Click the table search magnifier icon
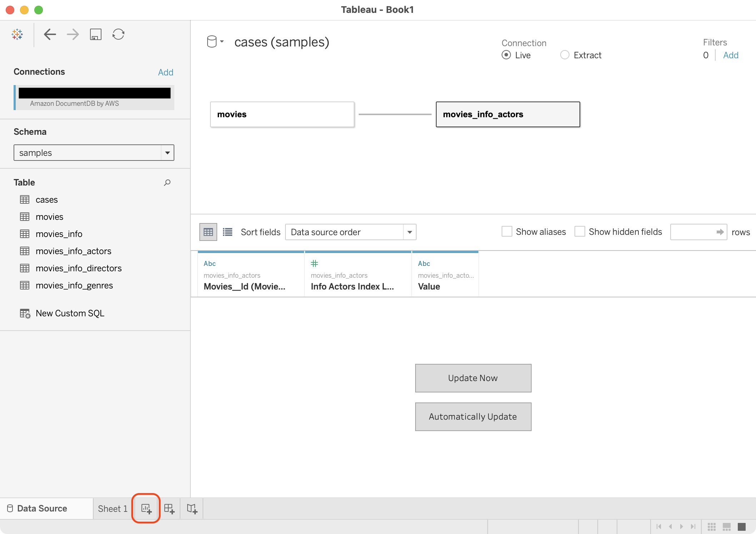 [167, 183]
